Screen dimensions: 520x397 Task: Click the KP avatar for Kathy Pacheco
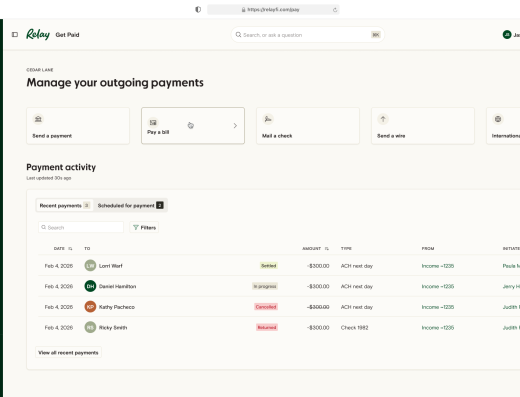tap(90, 307)
